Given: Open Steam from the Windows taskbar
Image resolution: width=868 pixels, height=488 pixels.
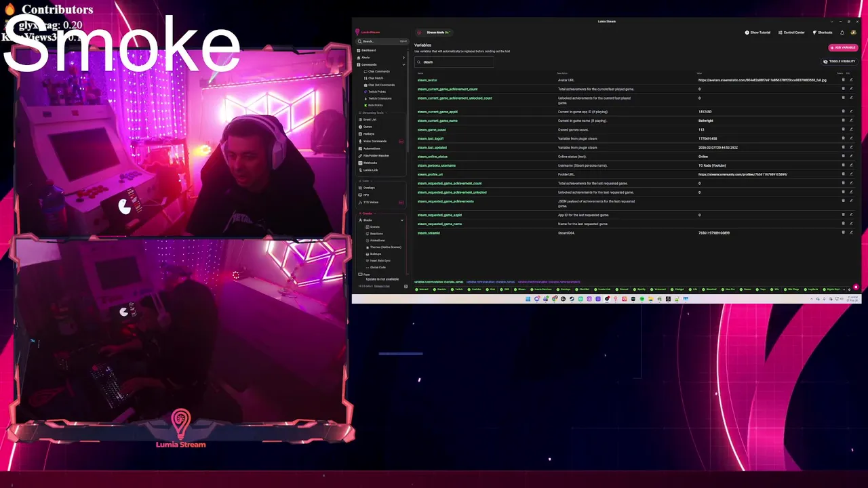Looking at the screenshot, I should [x=572, y=299].
